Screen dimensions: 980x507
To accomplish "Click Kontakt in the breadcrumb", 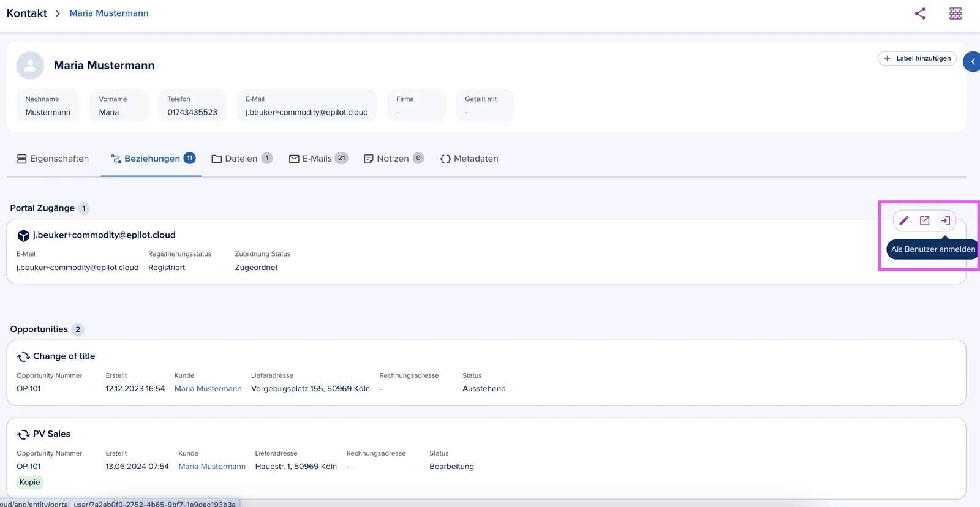I will 27,13.
